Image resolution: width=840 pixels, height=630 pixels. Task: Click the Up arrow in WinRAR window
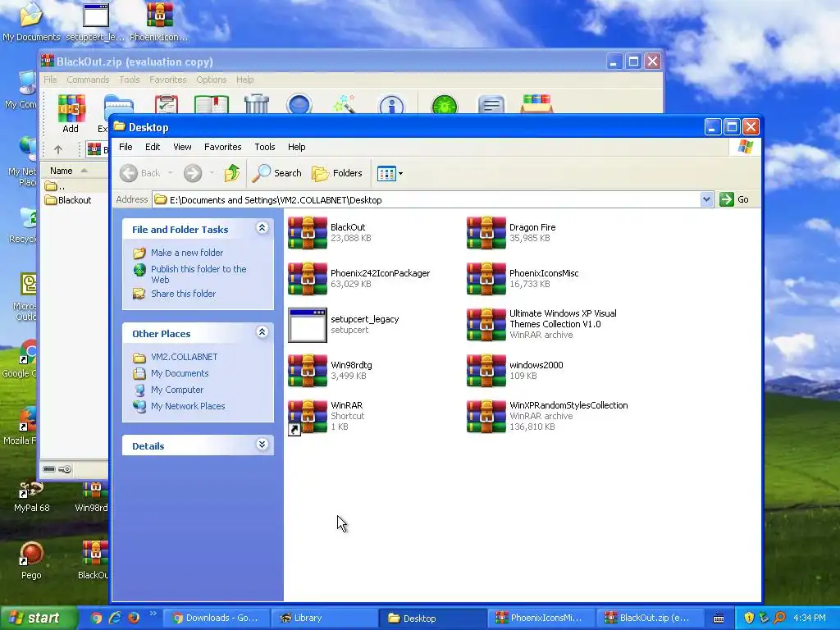coord(58,149)
